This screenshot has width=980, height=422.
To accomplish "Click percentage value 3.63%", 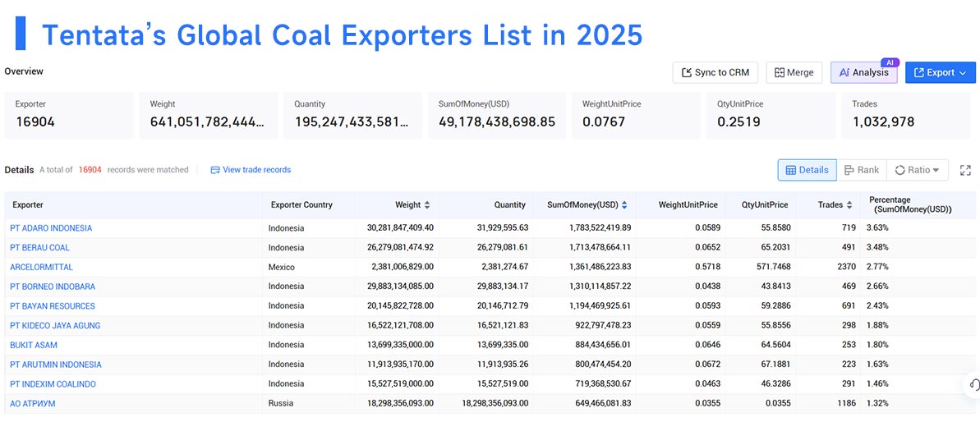I will [877, 228].
